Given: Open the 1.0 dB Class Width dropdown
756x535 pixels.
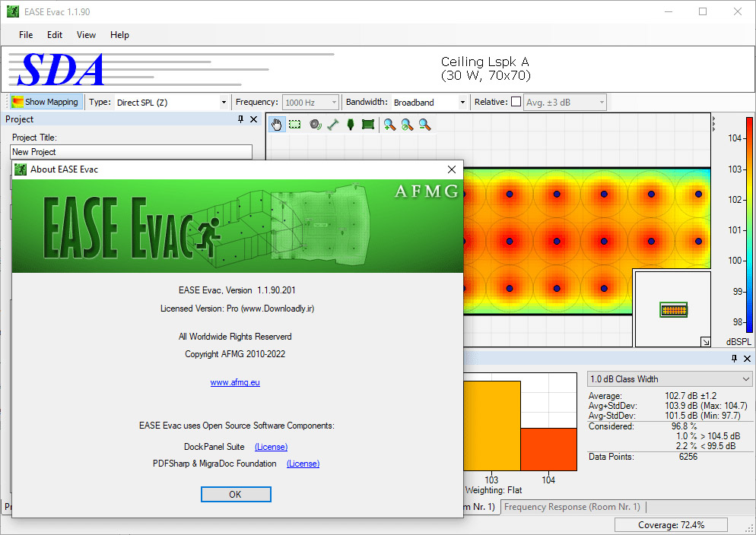Looking at the screenshot, I should [x=669, y=379].
